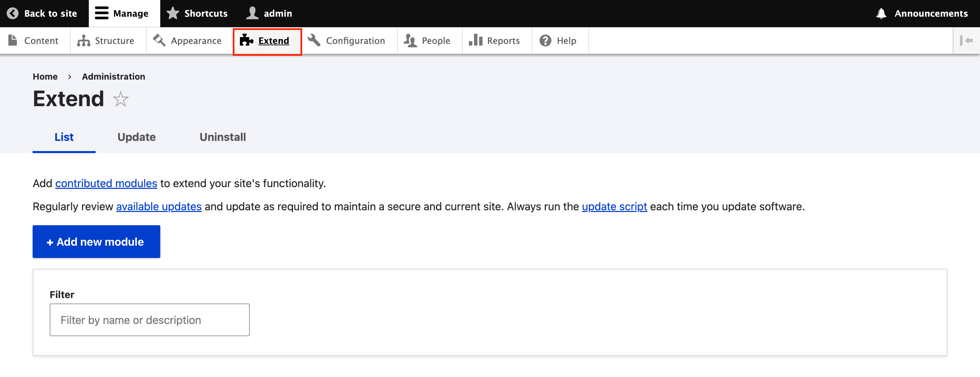Click the Extend puzzle piece icon

click(246, 40)
